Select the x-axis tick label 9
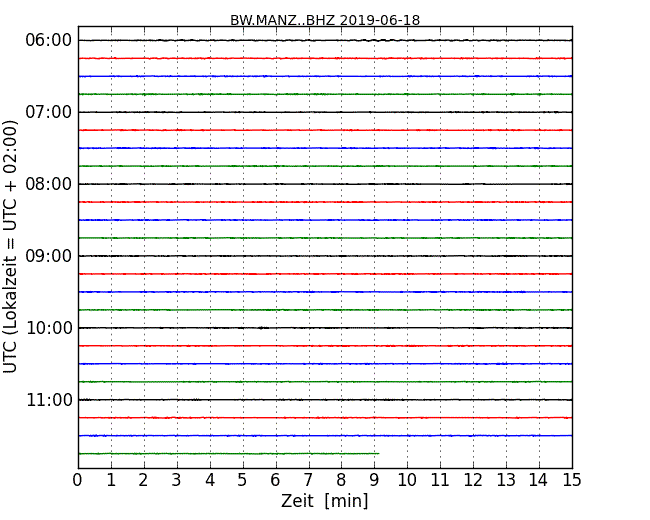Viewport: 650px width, 520px height. click(374, 480)
